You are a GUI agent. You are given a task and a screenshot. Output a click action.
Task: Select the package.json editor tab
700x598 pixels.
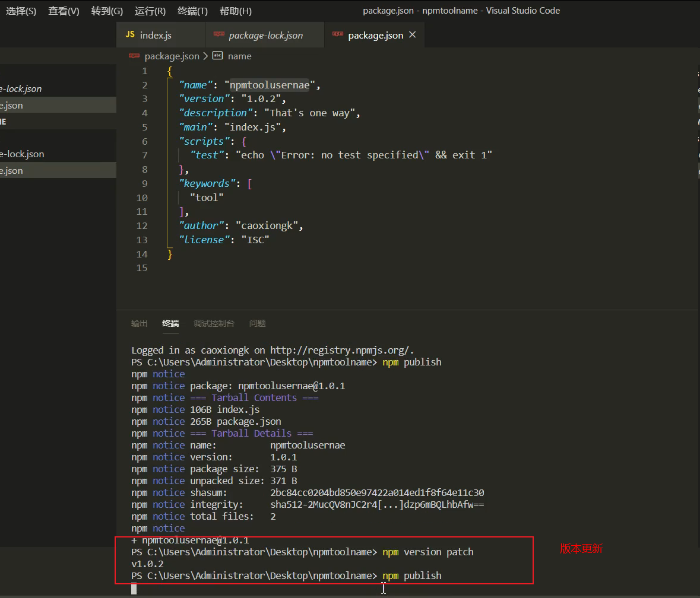[375, 35]
